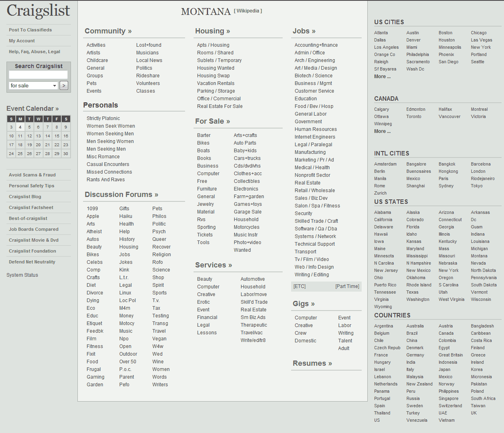Click Post To Classifieds link
The width and height of the screenshot is (504, 433).
click(30, 30)
